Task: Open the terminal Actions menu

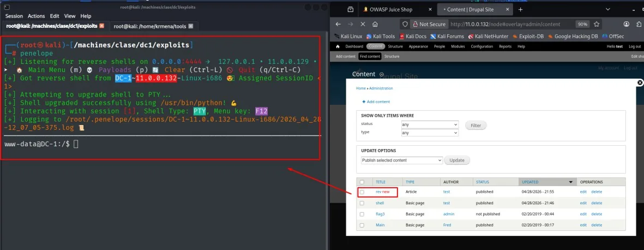Action: click(36, 16)
